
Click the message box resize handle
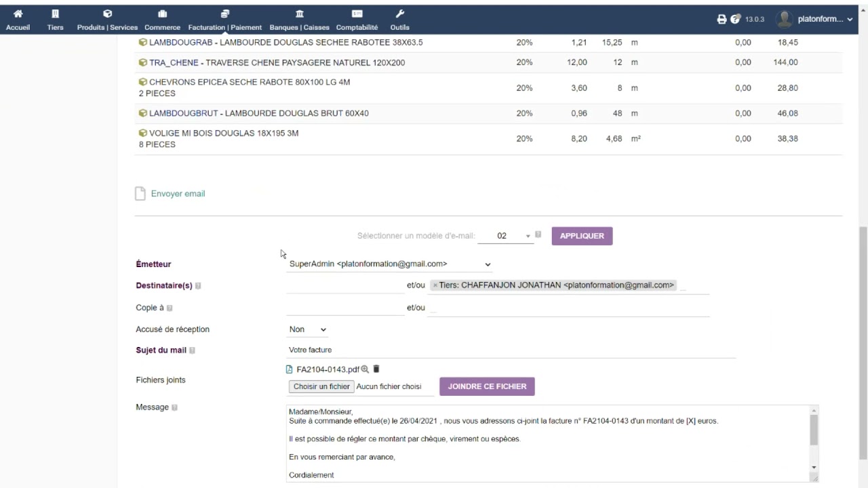tap(814, 478)
